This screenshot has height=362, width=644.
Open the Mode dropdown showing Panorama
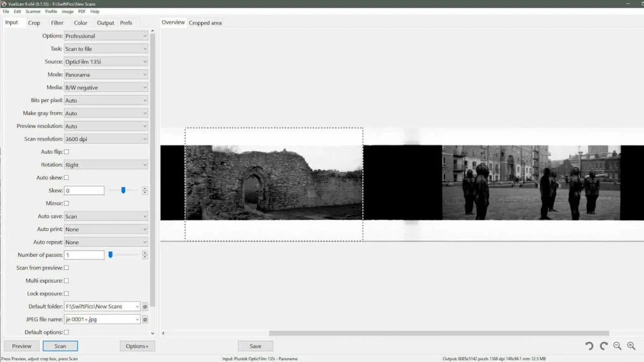coord(106,74)
